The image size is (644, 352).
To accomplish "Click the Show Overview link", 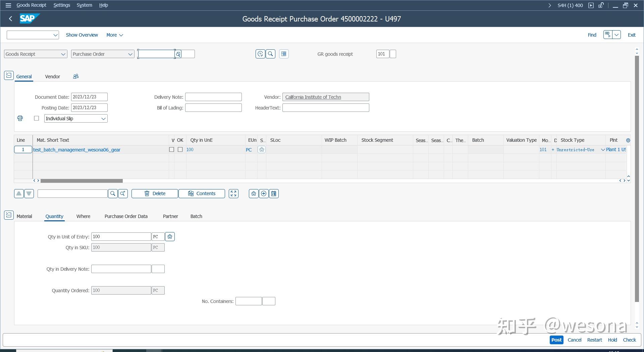I will tap(82, 35).
